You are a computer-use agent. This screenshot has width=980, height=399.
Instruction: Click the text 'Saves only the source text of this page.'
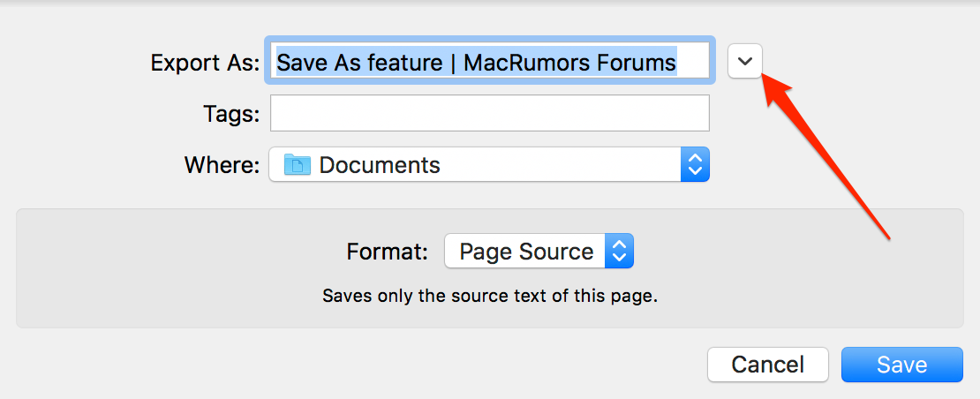[x=490, y=296]
